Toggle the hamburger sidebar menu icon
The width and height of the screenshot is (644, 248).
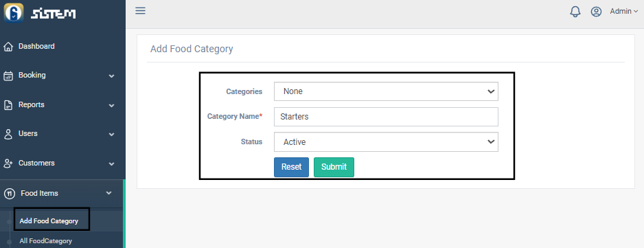tap(141, 11)
